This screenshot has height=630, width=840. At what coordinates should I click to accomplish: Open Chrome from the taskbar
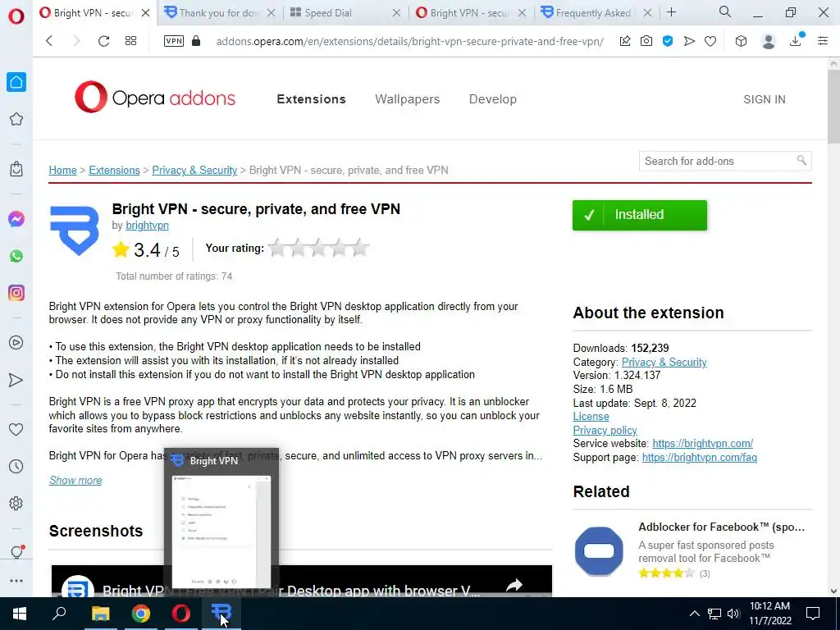pos(141,614)
